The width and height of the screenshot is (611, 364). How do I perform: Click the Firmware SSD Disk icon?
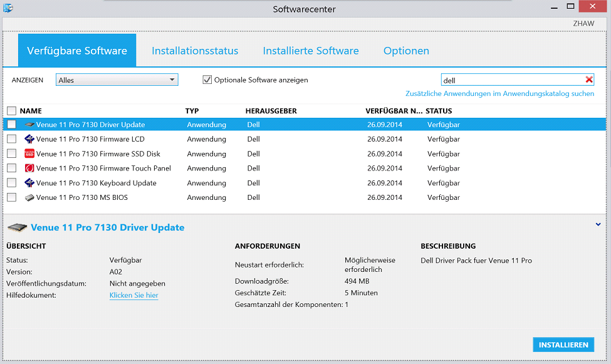click(x=29, y=153)
